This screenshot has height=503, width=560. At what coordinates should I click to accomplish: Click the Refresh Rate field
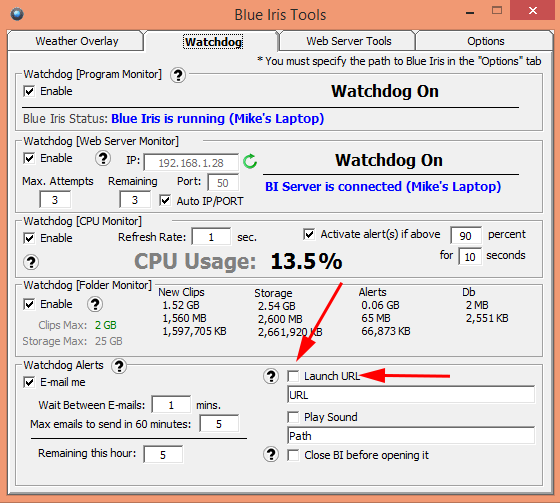(211, 237)
